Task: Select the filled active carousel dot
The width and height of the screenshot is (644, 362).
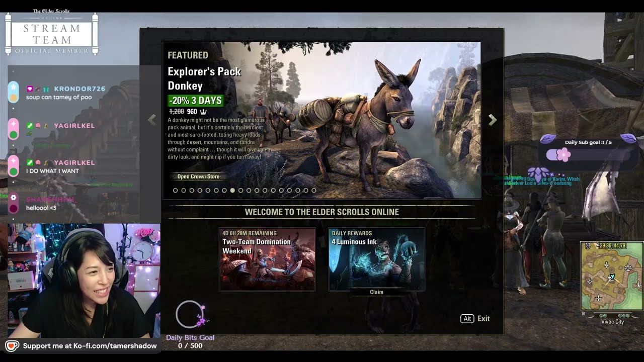Action: click(x=232, y=191)
